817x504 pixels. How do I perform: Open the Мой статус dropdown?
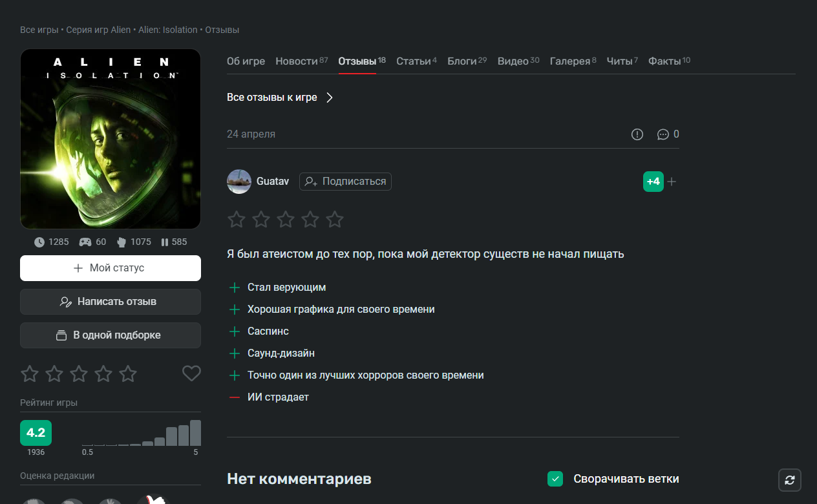(x=111, y=268)
